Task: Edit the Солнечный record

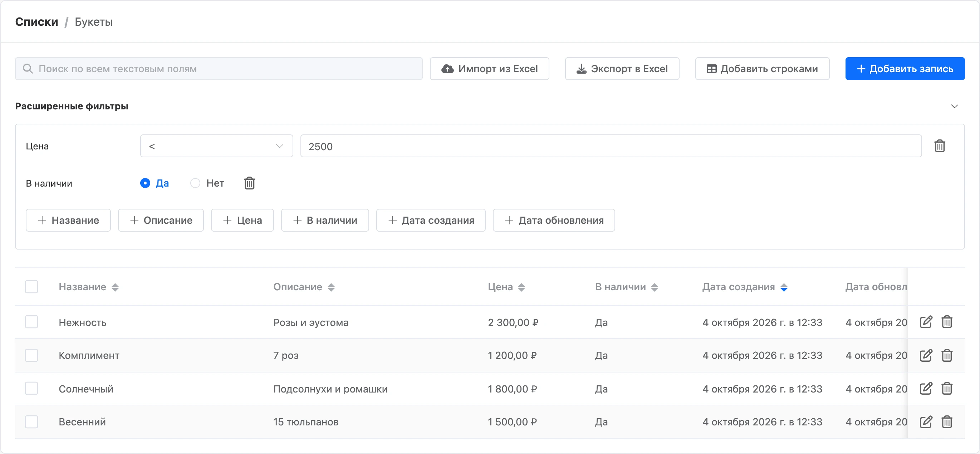Action: point(926,389)
